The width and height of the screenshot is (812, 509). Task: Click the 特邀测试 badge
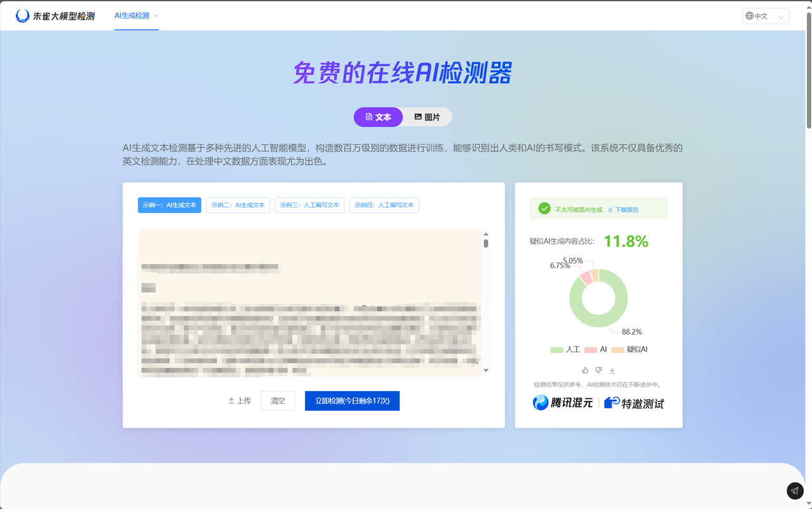point(634,402)
